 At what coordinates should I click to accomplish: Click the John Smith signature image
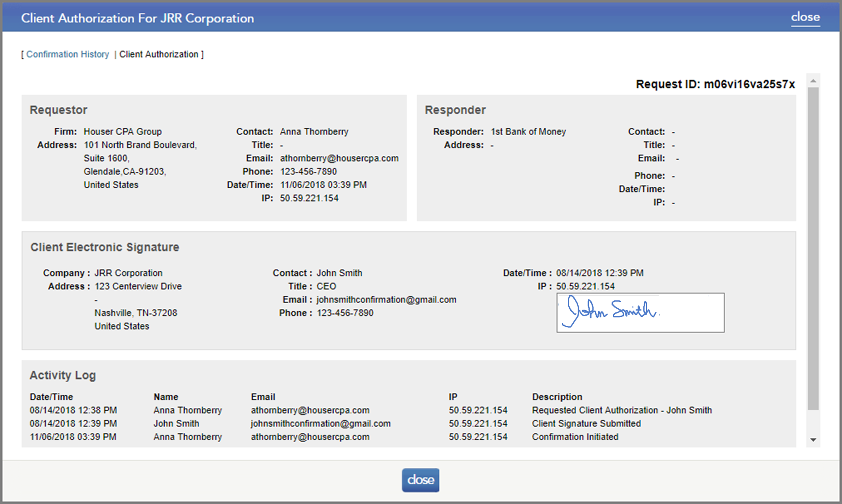point(640,312)
